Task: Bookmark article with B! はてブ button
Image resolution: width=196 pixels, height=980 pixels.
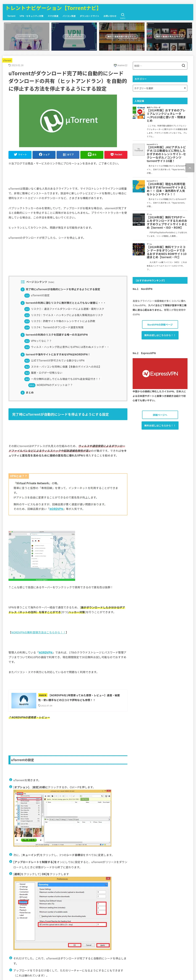Action: [68, 155]
